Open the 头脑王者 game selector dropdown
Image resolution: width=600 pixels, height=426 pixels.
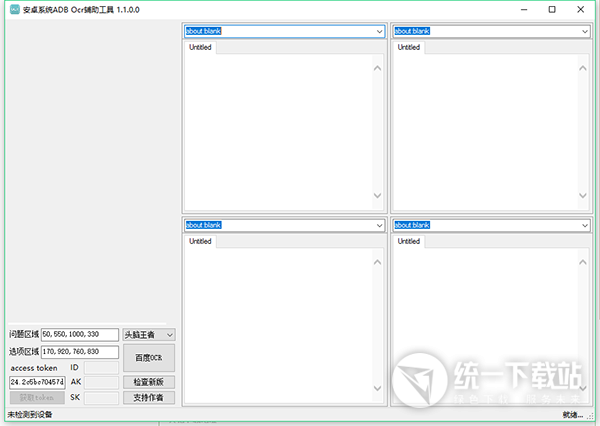coord(169,334)
